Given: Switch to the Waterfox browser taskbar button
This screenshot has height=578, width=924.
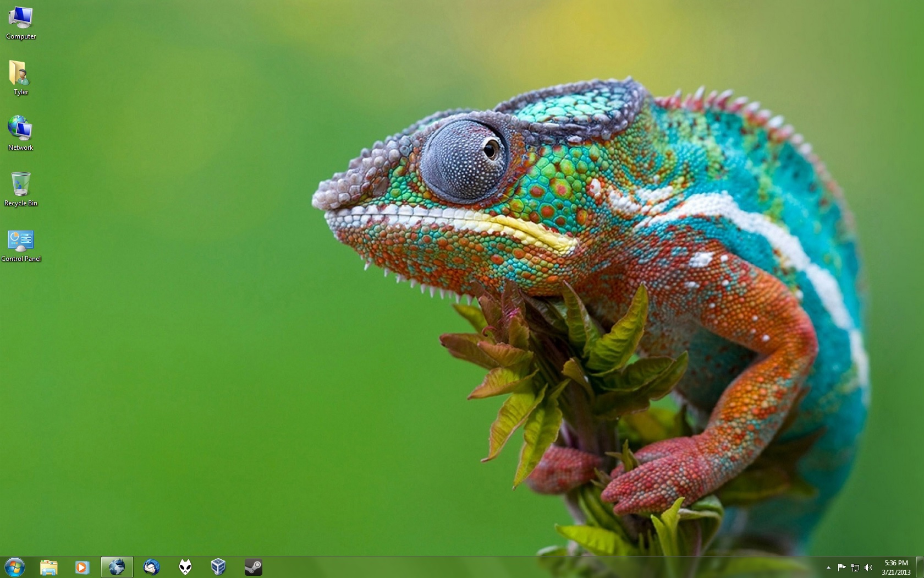Looking at the screenshot, I should click(117, 567).
